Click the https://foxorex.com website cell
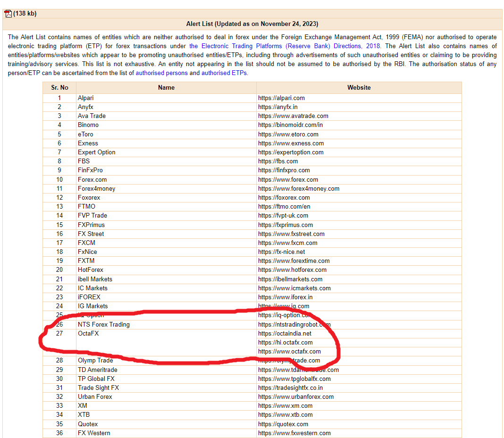504x438 pixels. tap(359, 198)
